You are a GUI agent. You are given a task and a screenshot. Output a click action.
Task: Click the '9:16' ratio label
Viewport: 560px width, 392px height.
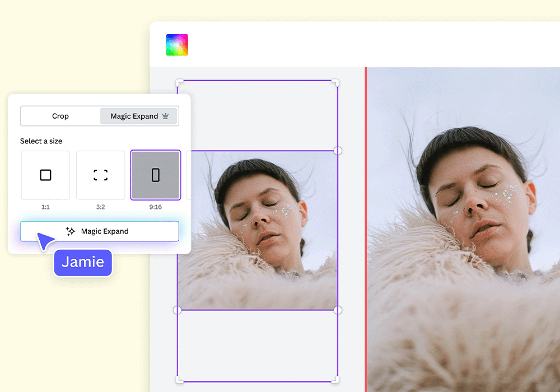coord(155,207)
